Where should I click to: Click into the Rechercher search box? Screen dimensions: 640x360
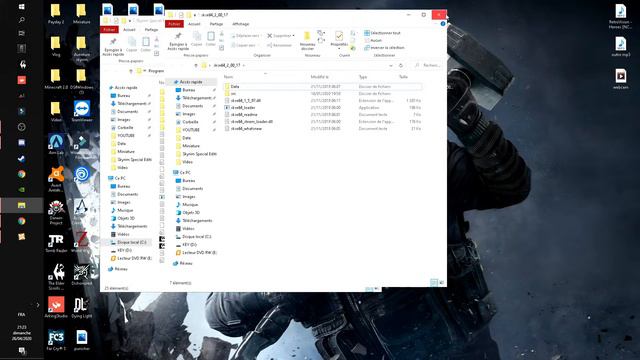pos(427,65)
